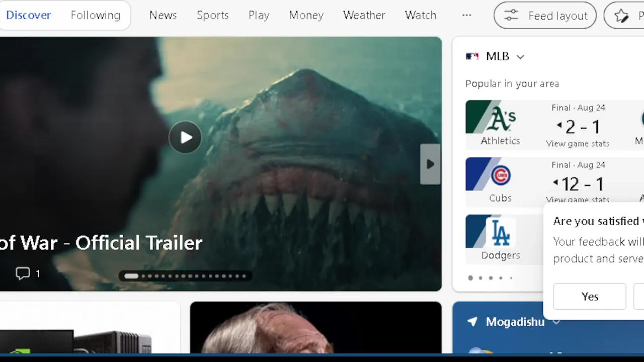This screenshot has height=362, width=644.
Task: Click the Athletics team name
Action: 500,141
